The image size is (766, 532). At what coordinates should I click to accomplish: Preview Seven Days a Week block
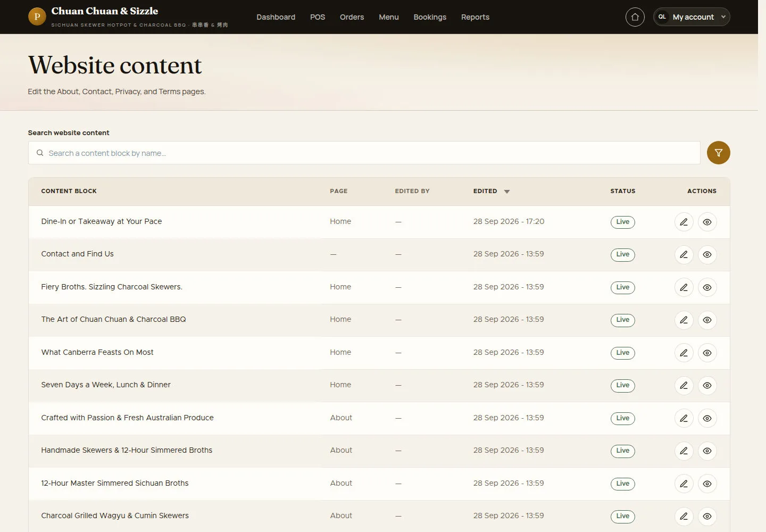click(707, 385)
